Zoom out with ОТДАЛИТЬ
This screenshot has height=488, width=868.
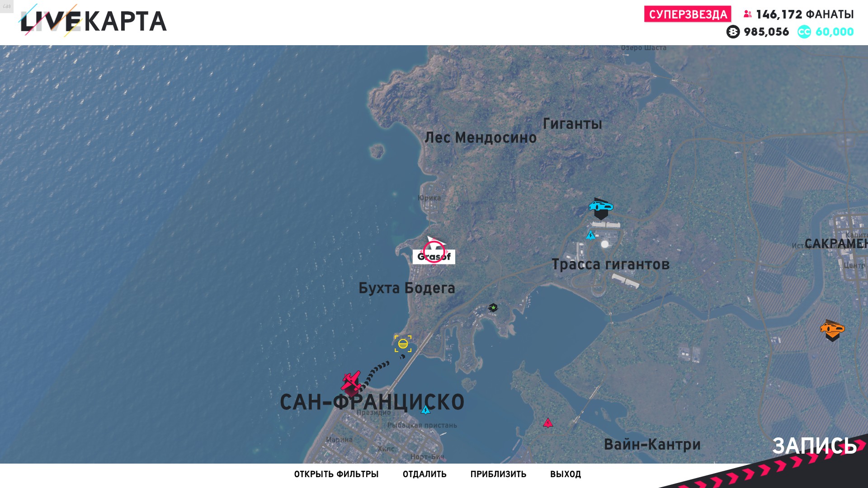[x=425, y=474]
